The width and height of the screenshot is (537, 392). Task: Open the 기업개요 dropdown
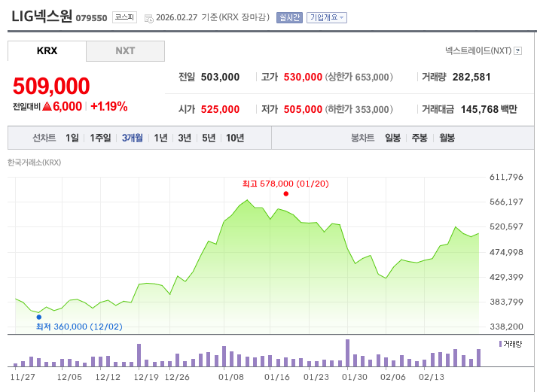point(327,17)
